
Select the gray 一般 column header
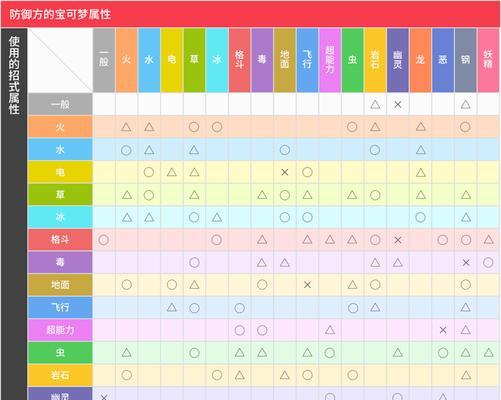(104, 60)
